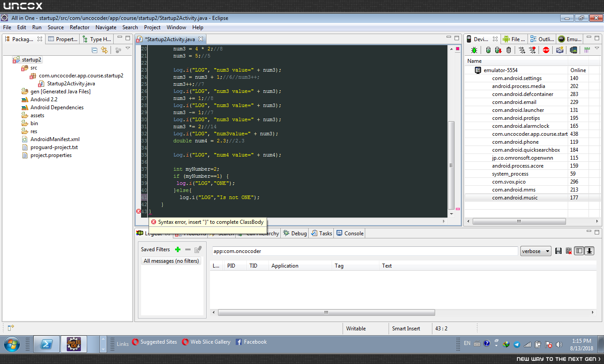Screen dimensions: 604x364
Task: Switch to the Outline tab
Action: coord(542,39)
